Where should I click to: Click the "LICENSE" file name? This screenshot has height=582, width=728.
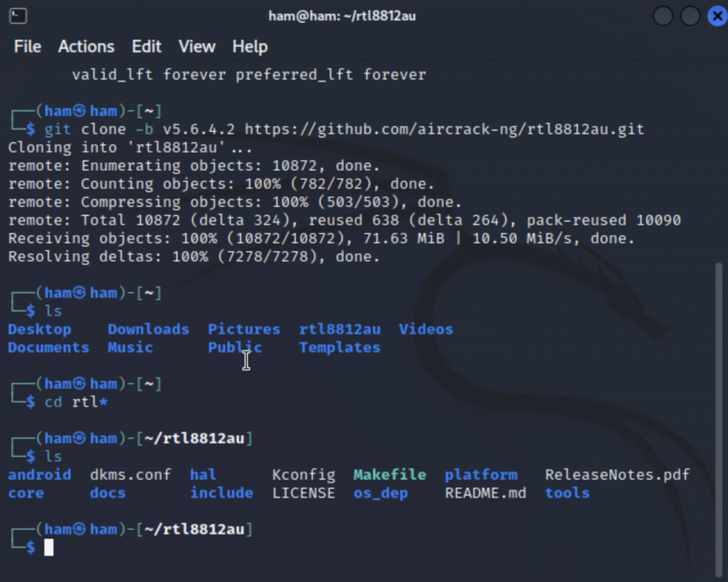pos(304,493)
